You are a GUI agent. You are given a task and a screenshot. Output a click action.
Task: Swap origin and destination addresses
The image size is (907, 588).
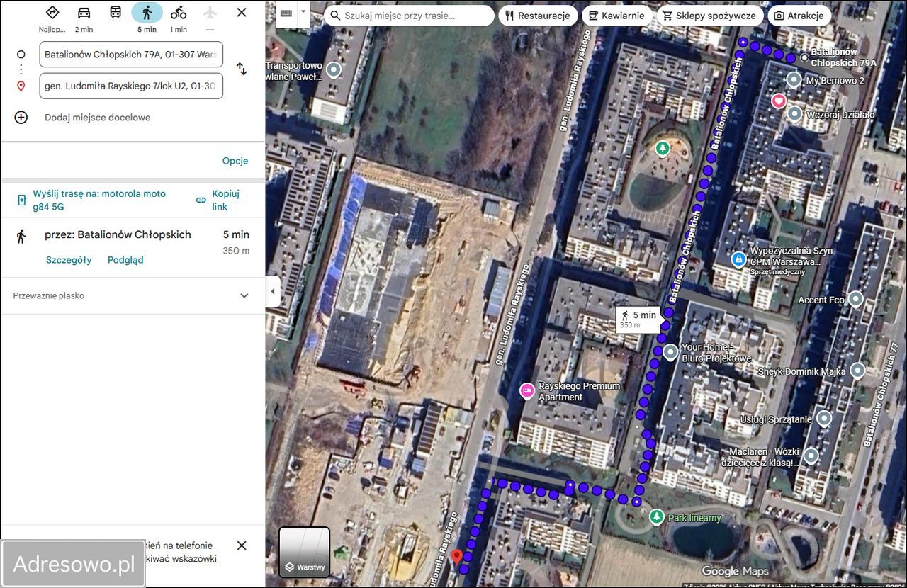(x=242, y=69)
